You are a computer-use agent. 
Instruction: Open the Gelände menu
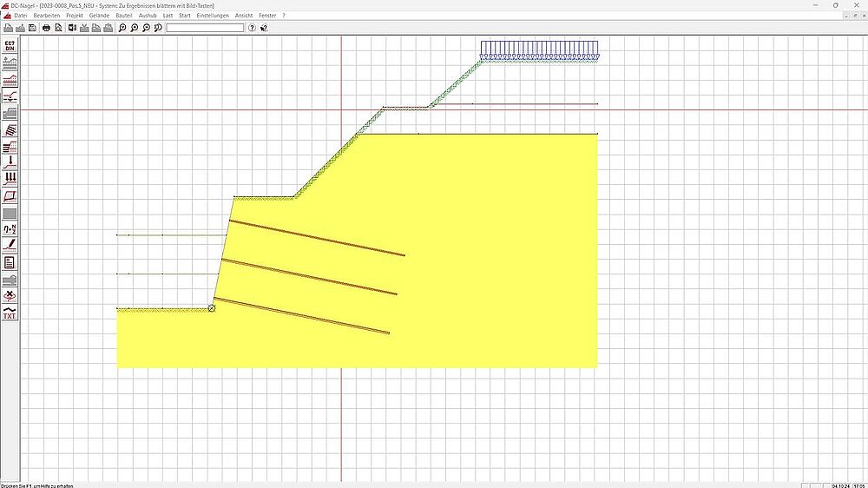(99, 16)
